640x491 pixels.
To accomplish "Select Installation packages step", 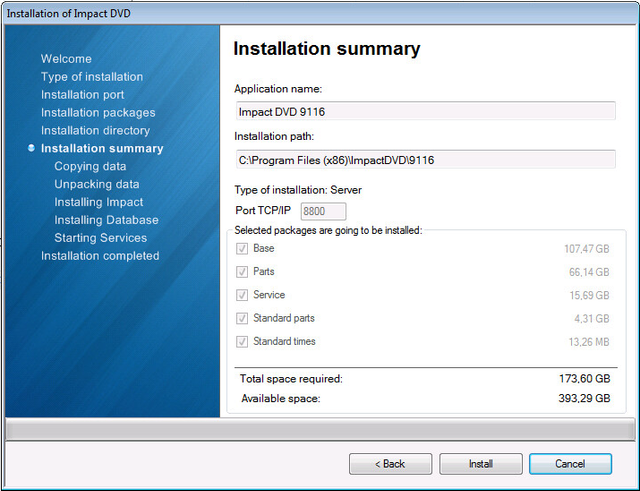I will coord(98,113).
